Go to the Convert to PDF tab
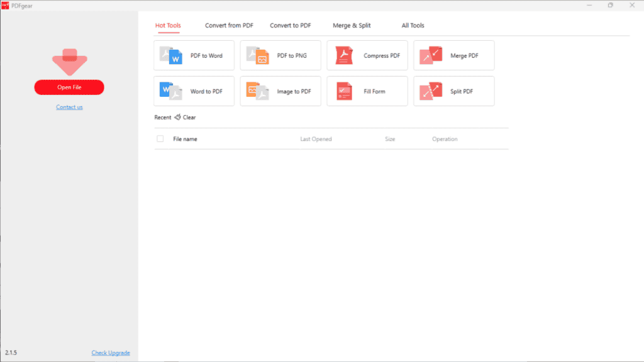Image resolution: width=644 pixels, height=362 pixels. (290, 26)
